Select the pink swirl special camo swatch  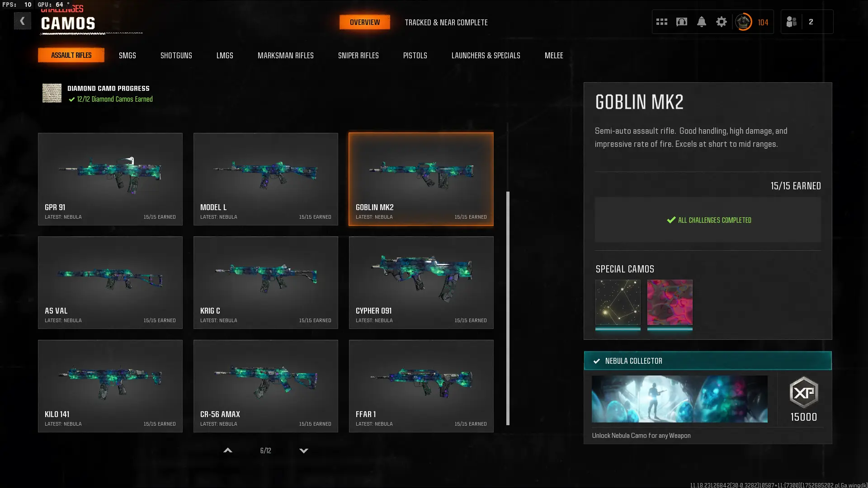pyautogui.click(x=670, y=302)
